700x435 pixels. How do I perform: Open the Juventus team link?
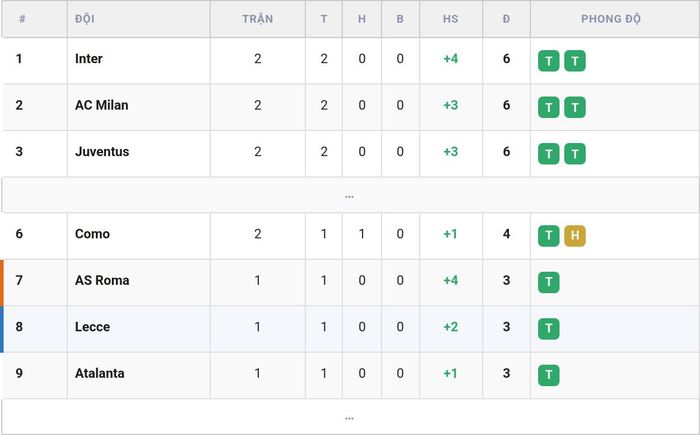pos(102,151)
